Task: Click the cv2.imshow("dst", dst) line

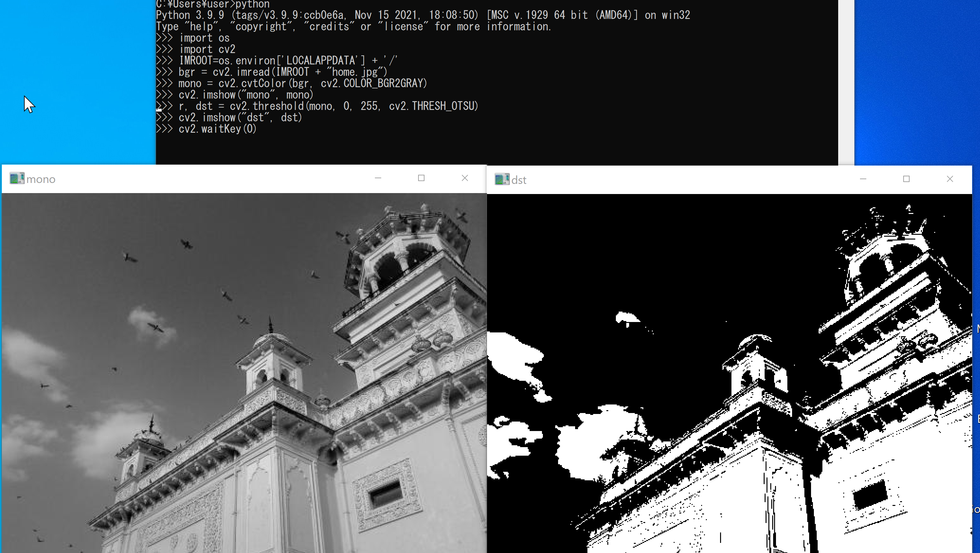Action: point(229,118)
